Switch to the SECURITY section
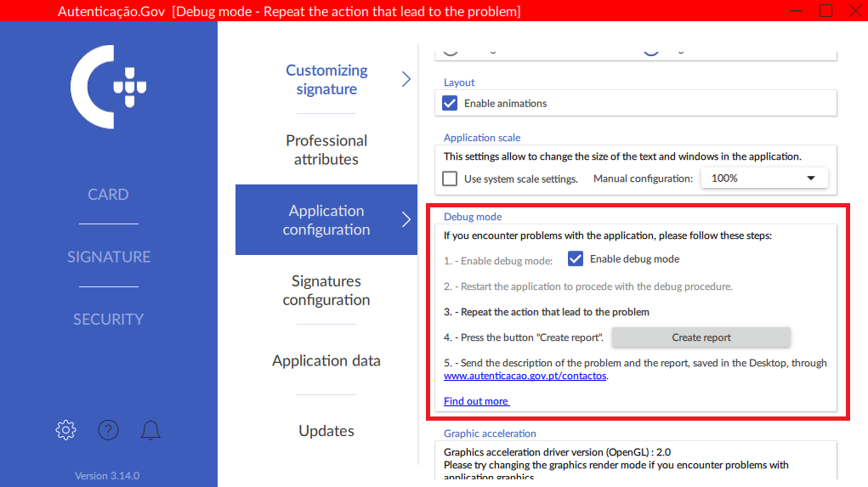 109,320
